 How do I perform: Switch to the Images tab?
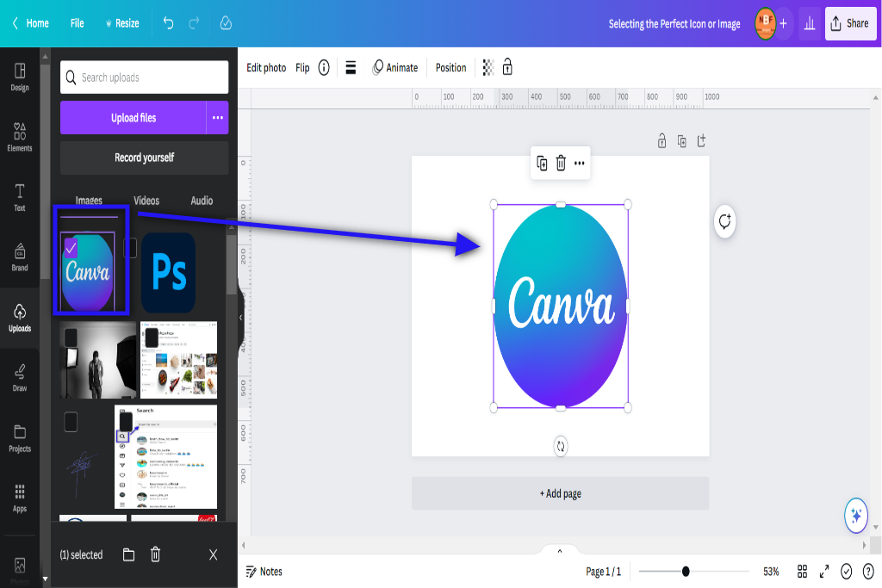89,201
